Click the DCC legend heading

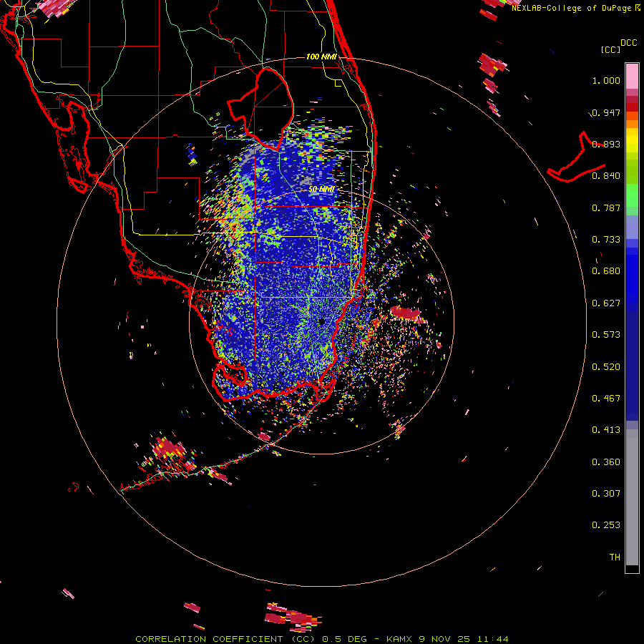click(x=628, y=43)
